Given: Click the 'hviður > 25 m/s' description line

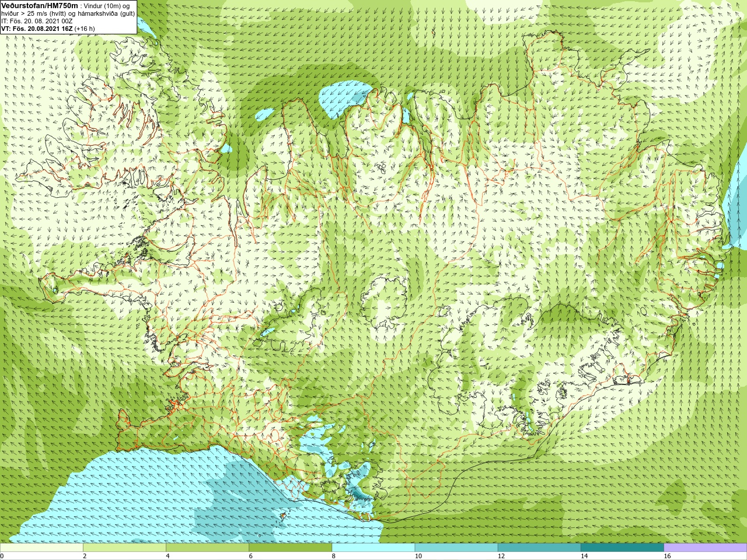Looking at the screenshot, I should [68, 13].
